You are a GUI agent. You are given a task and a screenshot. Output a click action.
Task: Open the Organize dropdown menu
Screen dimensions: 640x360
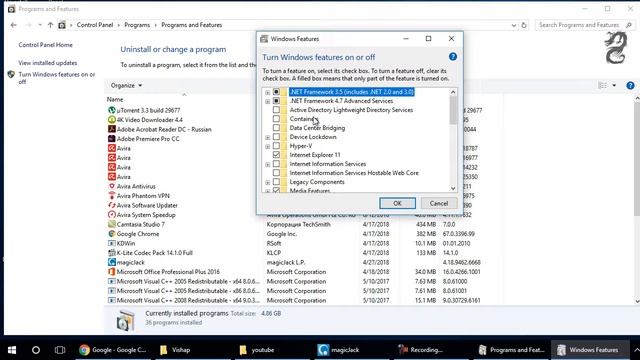pos(126,85)
